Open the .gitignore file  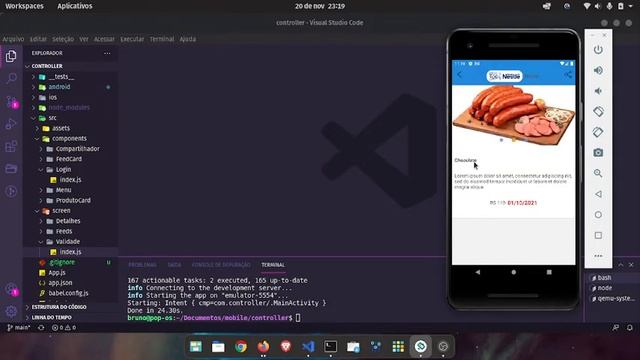62,262
